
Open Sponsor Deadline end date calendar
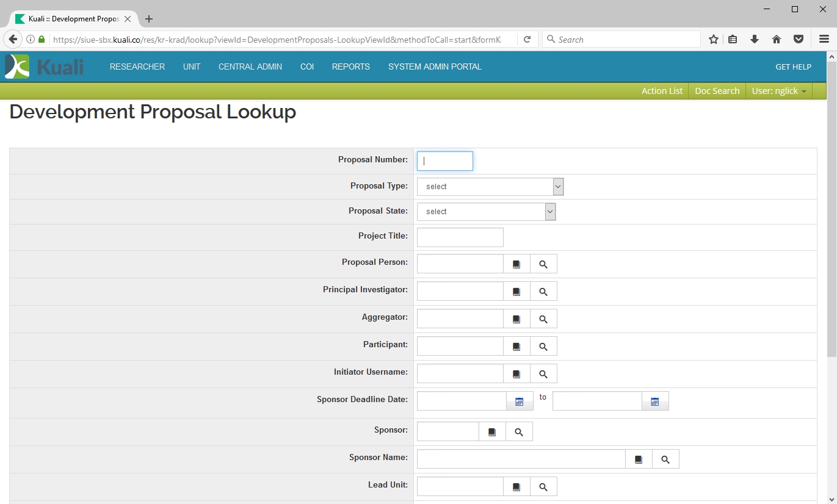point(655,401)
